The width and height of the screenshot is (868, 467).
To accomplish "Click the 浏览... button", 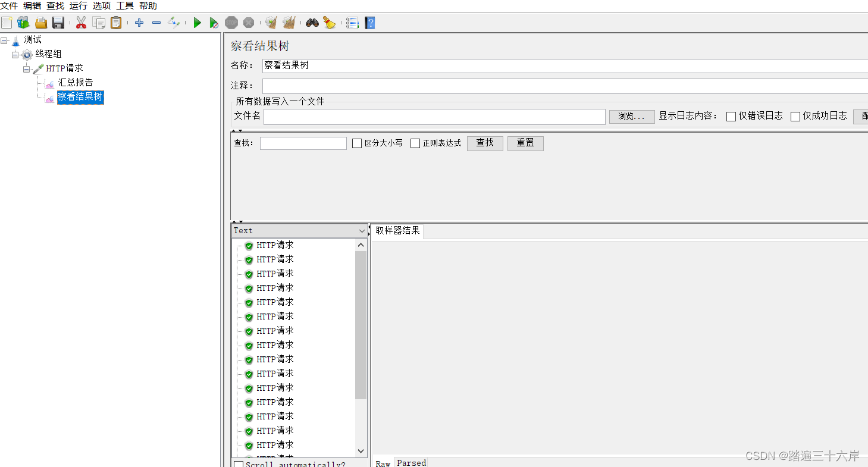I will click(632, 117).
